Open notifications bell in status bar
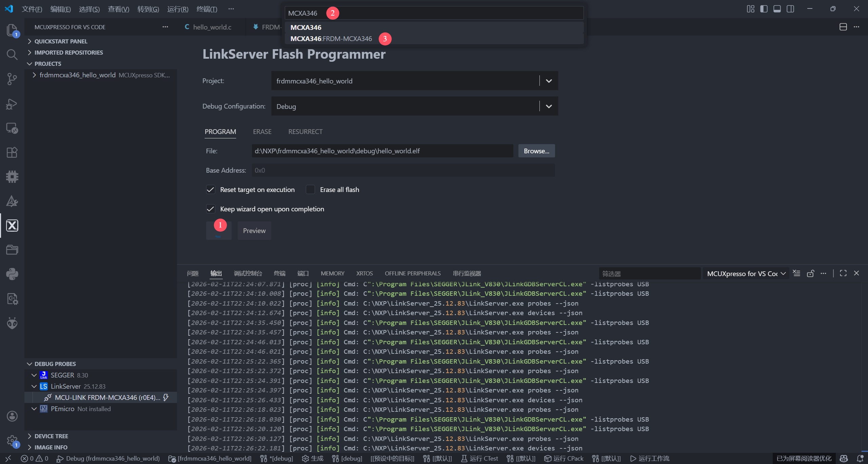This screenshot has height=464, width=868. [x=860, y=459]
